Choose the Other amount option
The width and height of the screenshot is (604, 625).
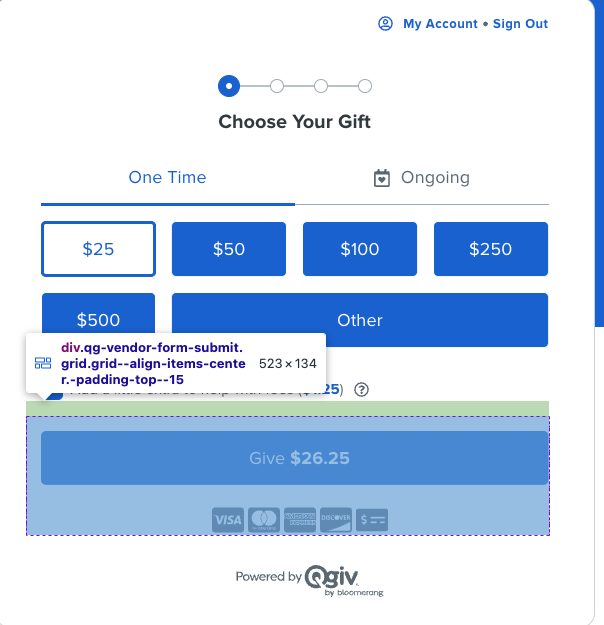tap(360, 320)
